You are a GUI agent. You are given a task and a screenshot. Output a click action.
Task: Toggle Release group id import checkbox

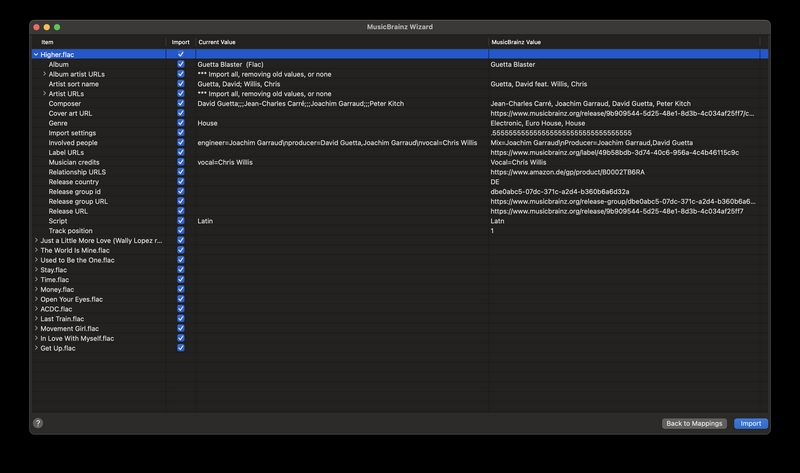pos(181,191)
